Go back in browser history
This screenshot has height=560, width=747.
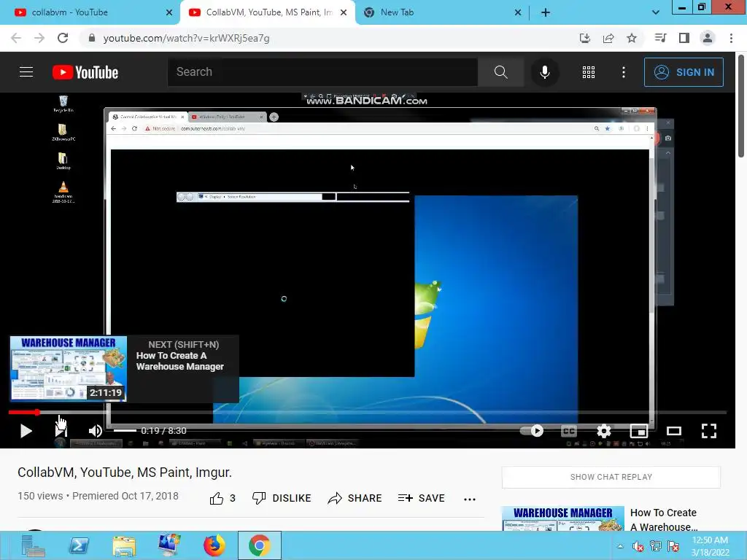click(x=16, y=38)
